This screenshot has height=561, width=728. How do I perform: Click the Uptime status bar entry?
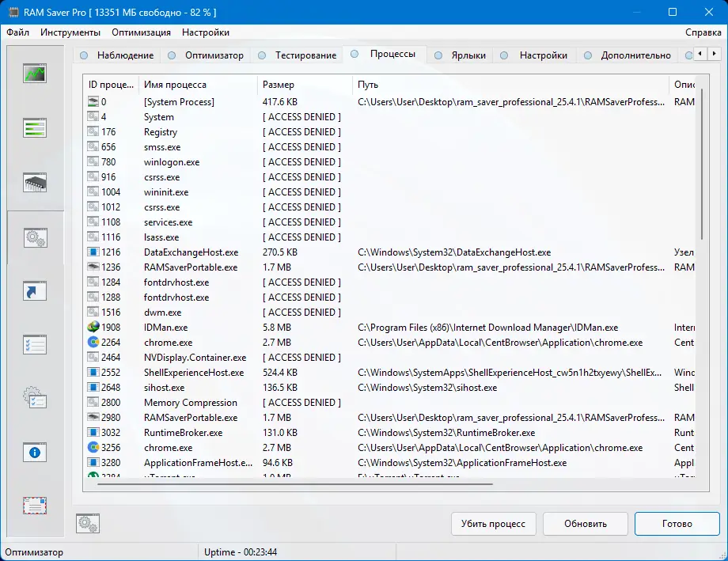click(x=241, y=552)
